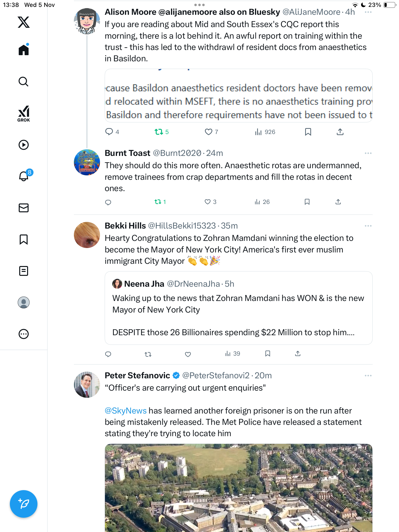The height and width of the screenshot is (532, 399).
Task: Open Neena Jha's quoted post
Action: 238,308
